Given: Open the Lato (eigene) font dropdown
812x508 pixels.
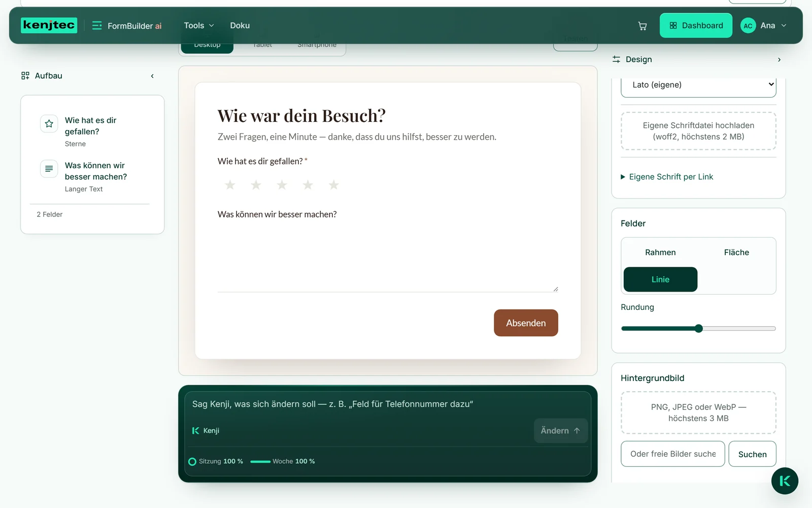Looking at the screenshot, I should point(698,85).
